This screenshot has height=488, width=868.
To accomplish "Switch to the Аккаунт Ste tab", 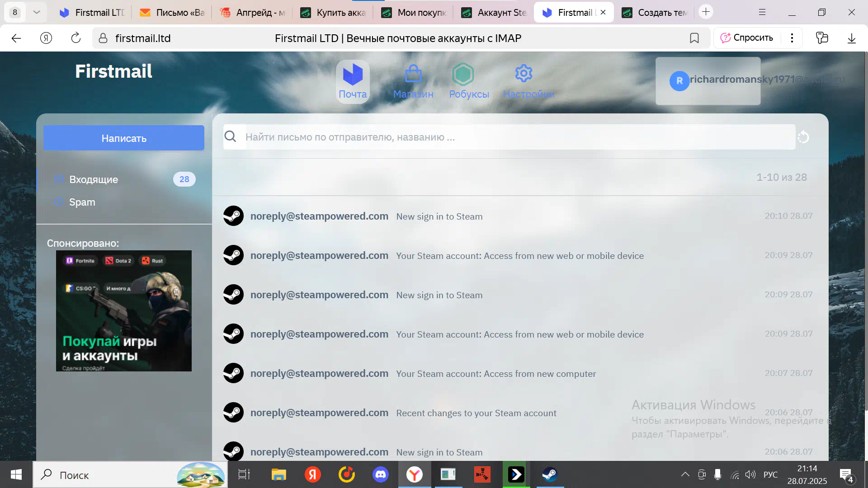I will pos(494,13).
